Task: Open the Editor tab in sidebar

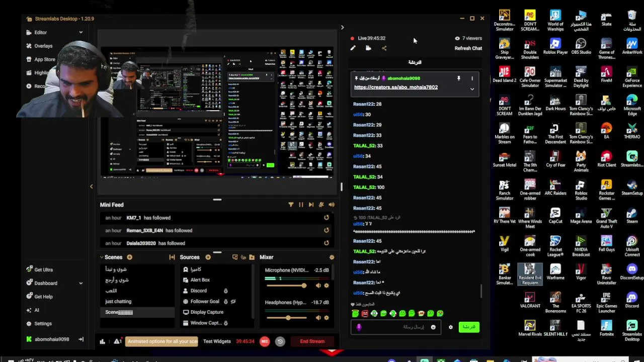Action: pos(41,32)
